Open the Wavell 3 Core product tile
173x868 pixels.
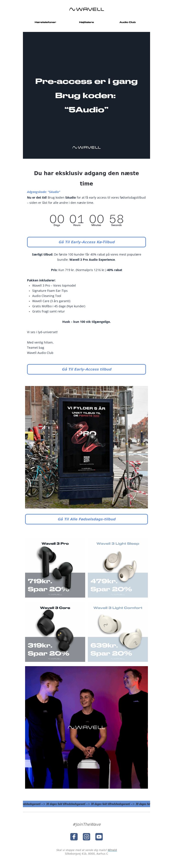[55, 633]
